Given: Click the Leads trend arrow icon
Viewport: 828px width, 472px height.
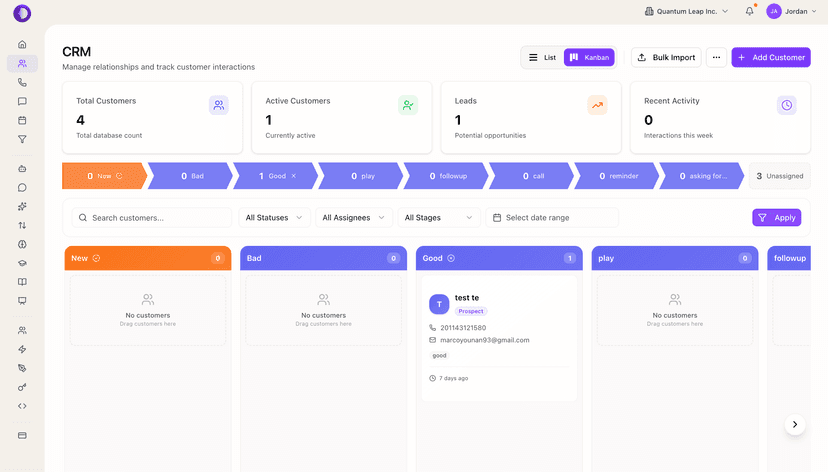Looking at the screenshot, I should click(597, 105).
